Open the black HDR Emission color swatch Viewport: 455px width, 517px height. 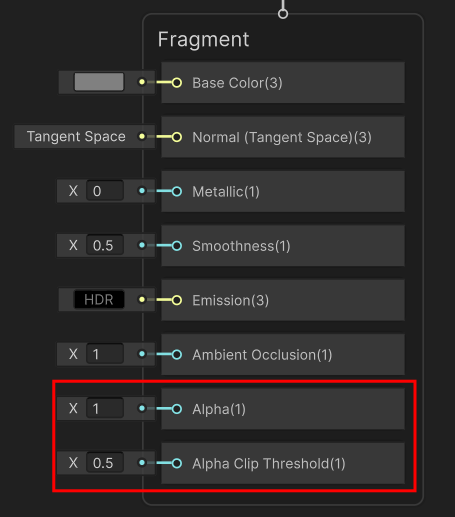coord(99,299)
